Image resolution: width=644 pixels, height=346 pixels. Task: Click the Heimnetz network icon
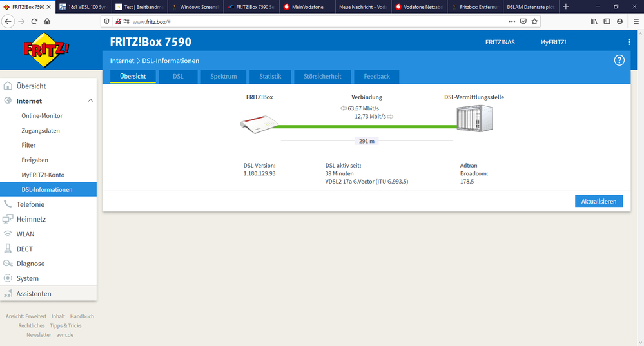tap(8, 219)
